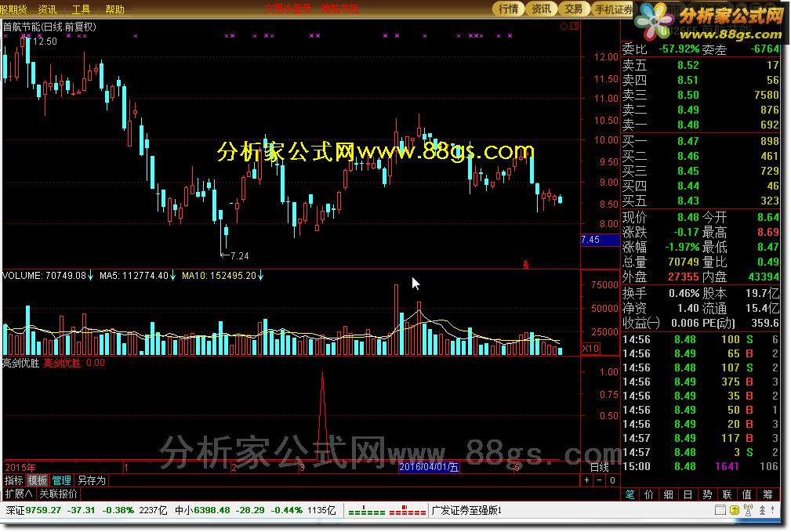The height and width of the screenshot is (532, 791).
Task: Click the 总量 value 70749
Action: point(684,262)
